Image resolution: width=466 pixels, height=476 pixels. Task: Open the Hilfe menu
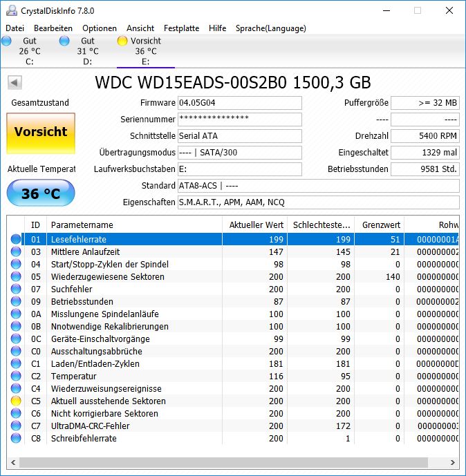[217, 28]
